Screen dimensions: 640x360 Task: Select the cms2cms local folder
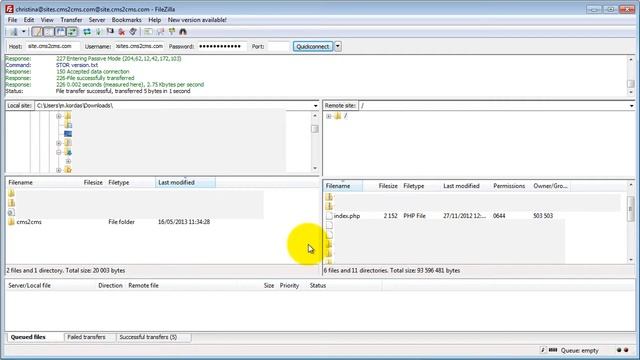click(x=29, y=222)
